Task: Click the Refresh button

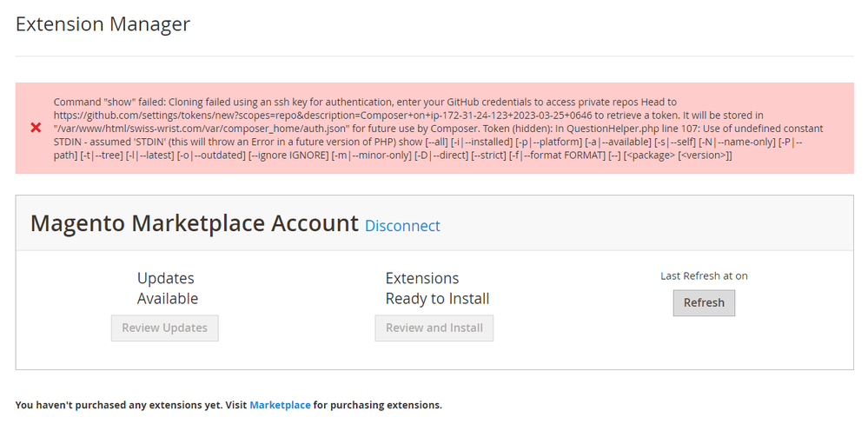Action: [704, 302]
